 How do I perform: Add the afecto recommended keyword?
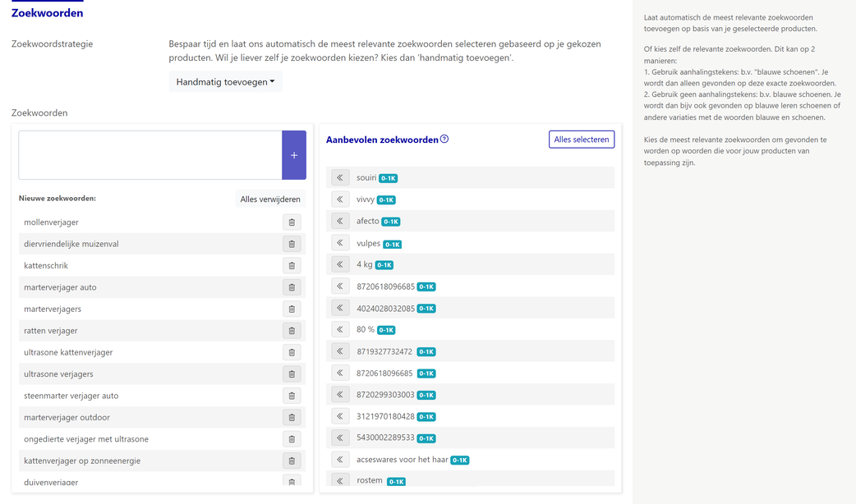(x=340, y=221)
